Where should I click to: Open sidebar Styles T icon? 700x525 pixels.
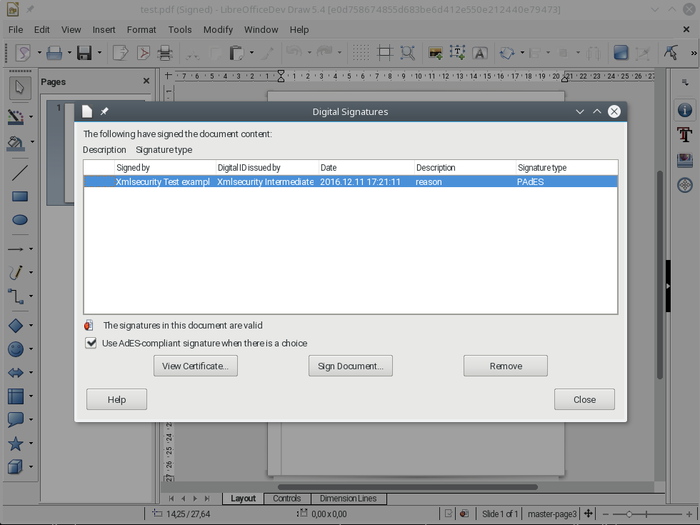(685, 134)
